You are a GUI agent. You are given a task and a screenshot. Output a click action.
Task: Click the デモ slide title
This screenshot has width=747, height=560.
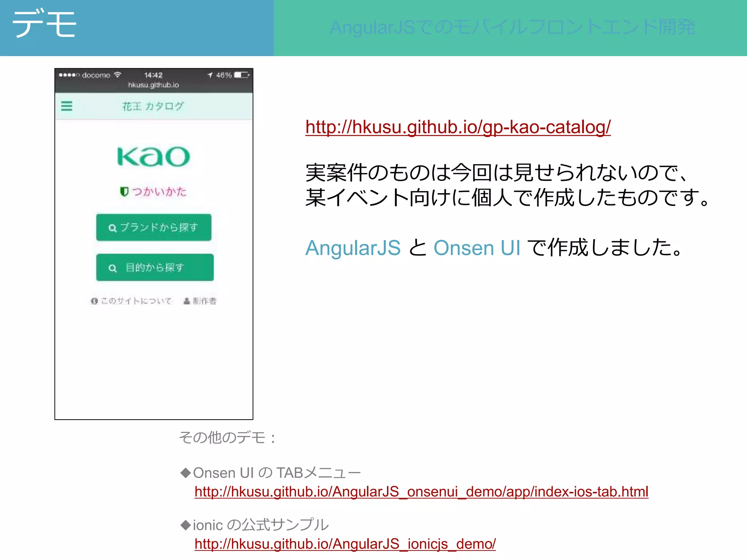[x=44, y=24]
